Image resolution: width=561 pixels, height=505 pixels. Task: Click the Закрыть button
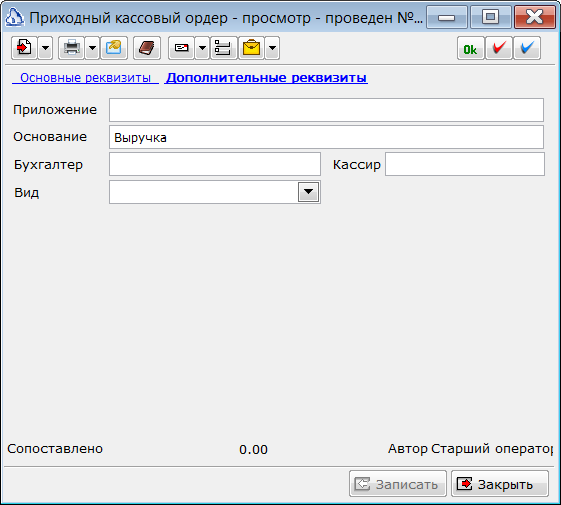(x=500, y=484)
